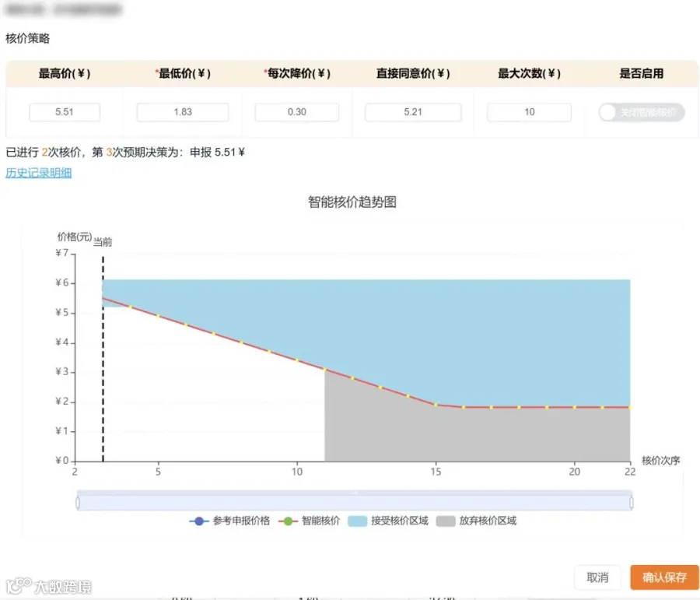Click the 每次降价 input field showing 0.30

(x=297, y=112)
